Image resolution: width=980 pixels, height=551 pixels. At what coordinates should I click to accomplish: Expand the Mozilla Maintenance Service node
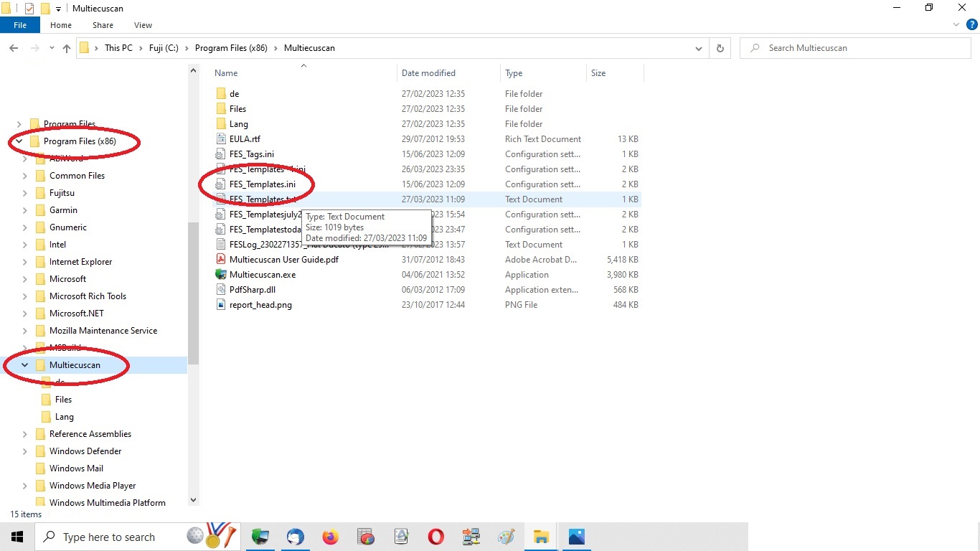click(x=25, y=331)
